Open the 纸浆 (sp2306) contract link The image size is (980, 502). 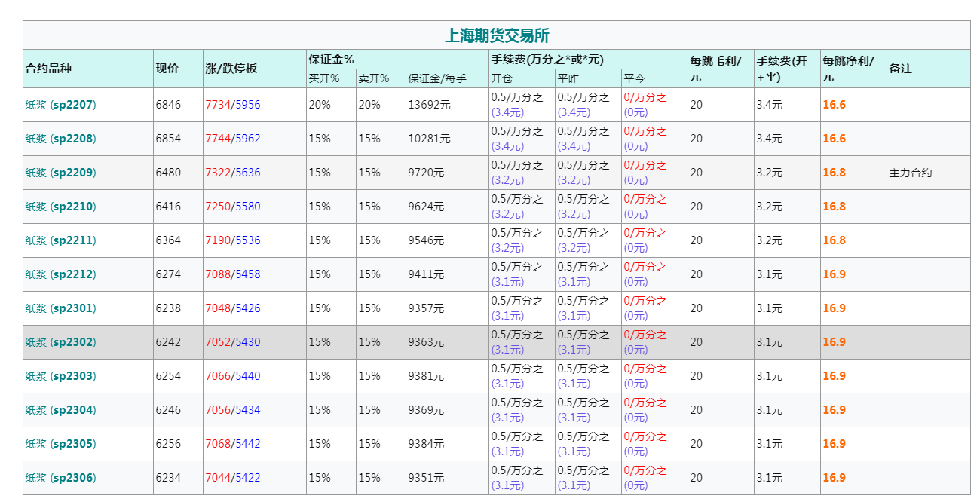(x=61, y=478)
